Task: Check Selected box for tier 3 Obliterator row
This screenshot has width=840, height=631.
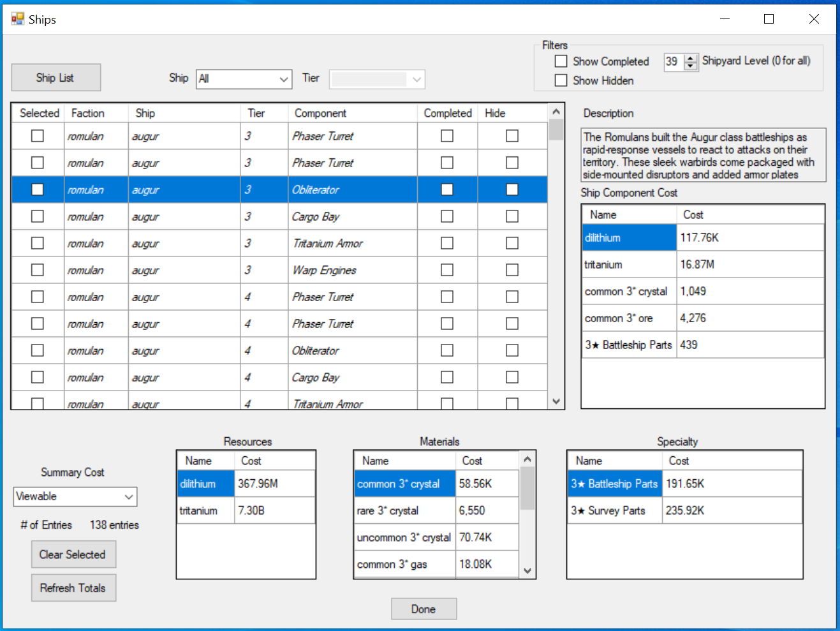Action: pyautogui.click(x=38, y=189)
